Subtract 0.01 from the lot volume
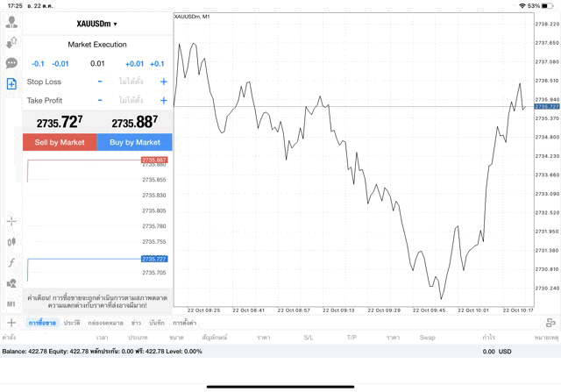The height and width of the screenshot is (392, 561). pyautogui.click(x=60, y=63)
